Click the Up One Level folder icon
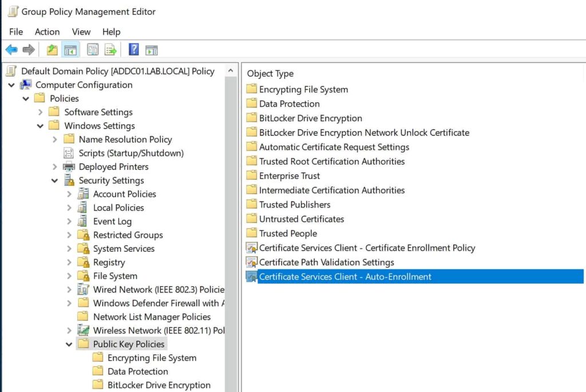 click(52, 50)
